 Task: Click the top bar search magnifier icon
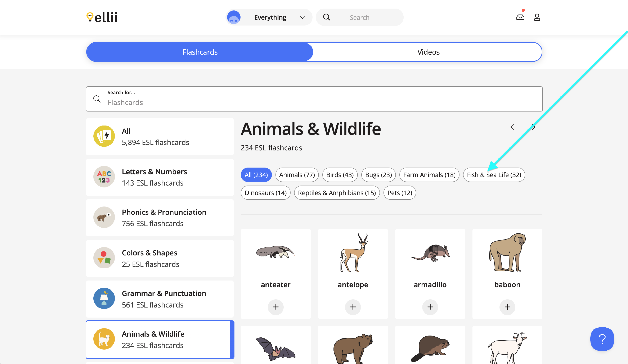point(327,17)
